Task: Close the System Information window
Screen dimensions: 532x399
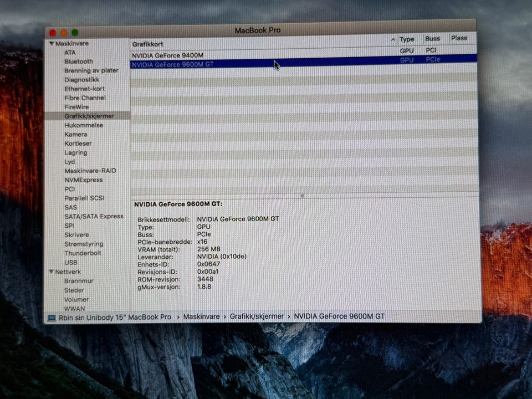Action: tap(53, 33)
